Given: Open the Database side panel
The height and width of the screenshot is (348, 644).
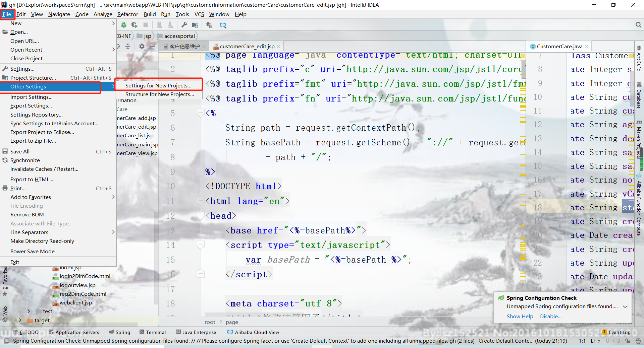Looking at the screenshot, I should [639, 95].
